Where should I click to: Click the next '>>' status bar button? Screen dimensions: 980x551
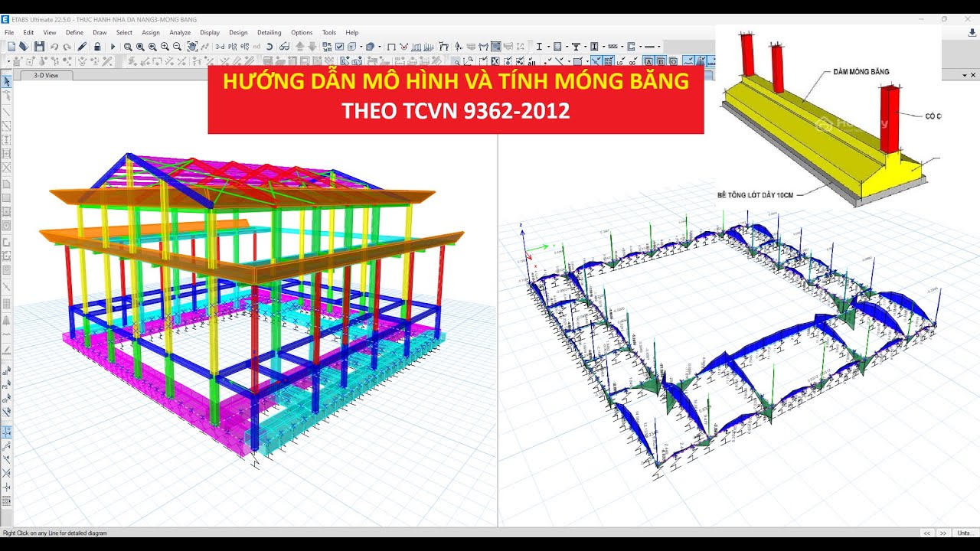tap(943, 533)
